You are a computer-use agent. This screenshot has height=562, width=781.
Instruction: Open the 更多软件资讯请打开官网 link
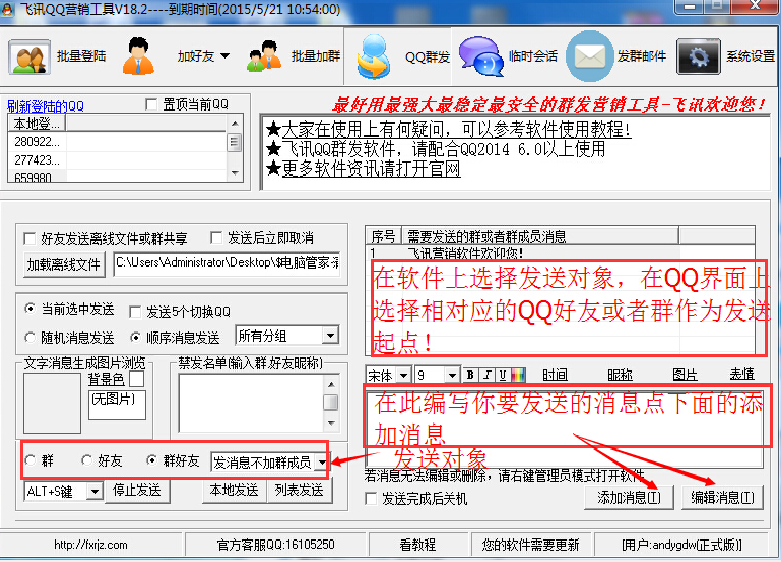click(x=371, y=168)
